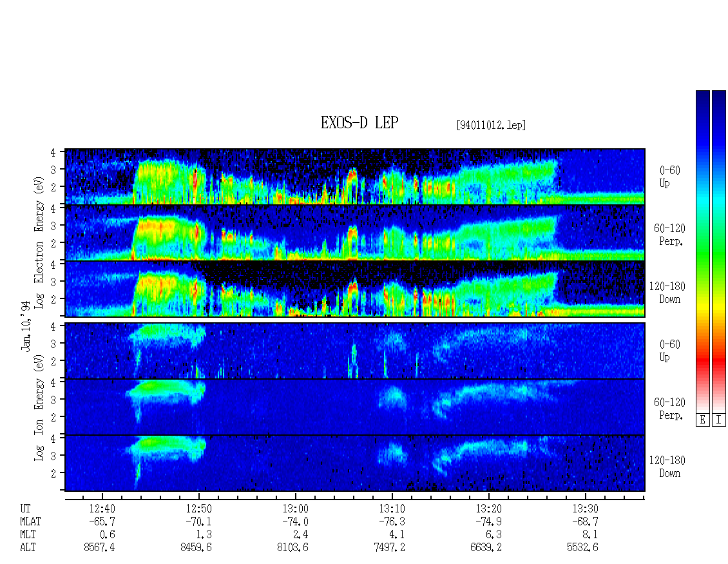Click the ALT row label

tap(28, 548)
